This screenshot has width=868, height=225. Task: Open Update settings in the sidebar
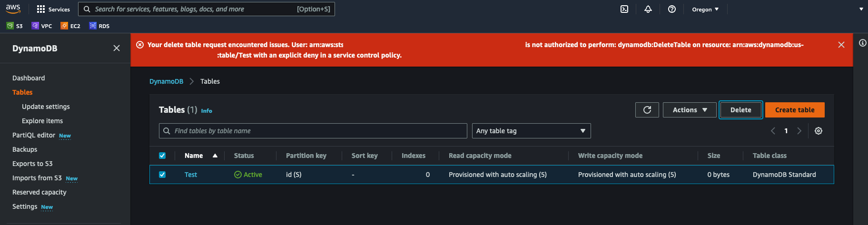tap(46, 107)
